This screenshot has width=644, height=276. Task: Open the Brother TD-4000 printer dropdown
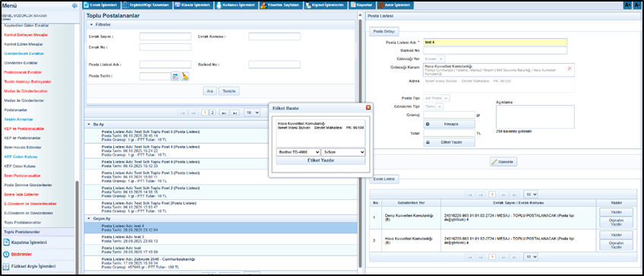298,152
